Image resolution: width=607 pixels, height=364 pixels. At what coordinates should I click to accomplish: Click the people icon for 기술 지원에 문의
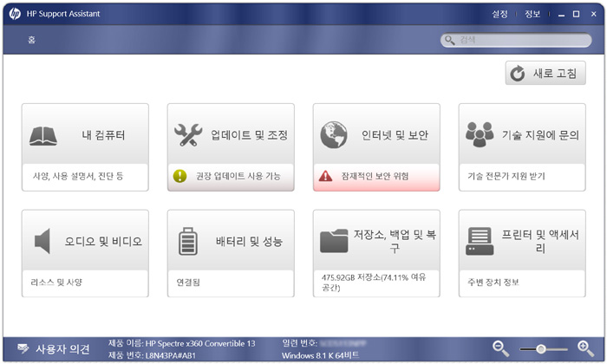pyautogui.click(x=480, y=135)
